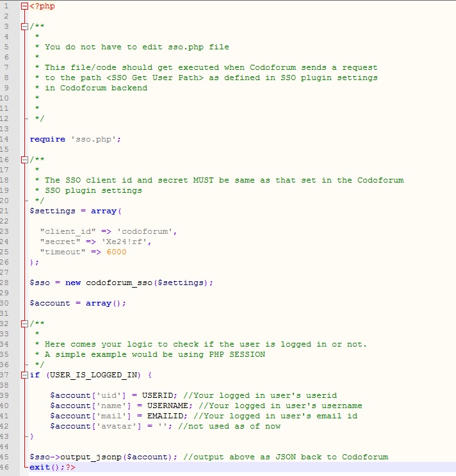Collapse the <?php fold marker on line 1
Image resolution: width=456 pixels, height=476 pixels.
pos(24,6)
